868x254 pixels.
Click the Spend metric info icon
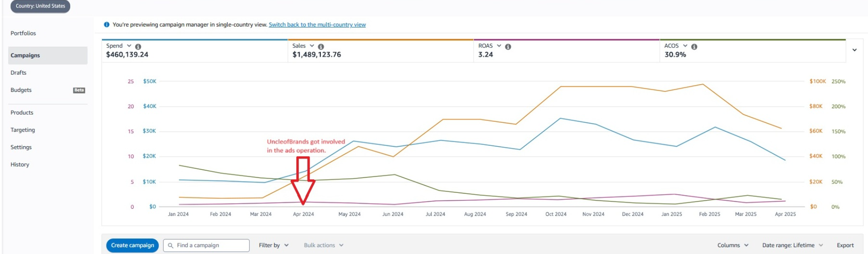138,47
